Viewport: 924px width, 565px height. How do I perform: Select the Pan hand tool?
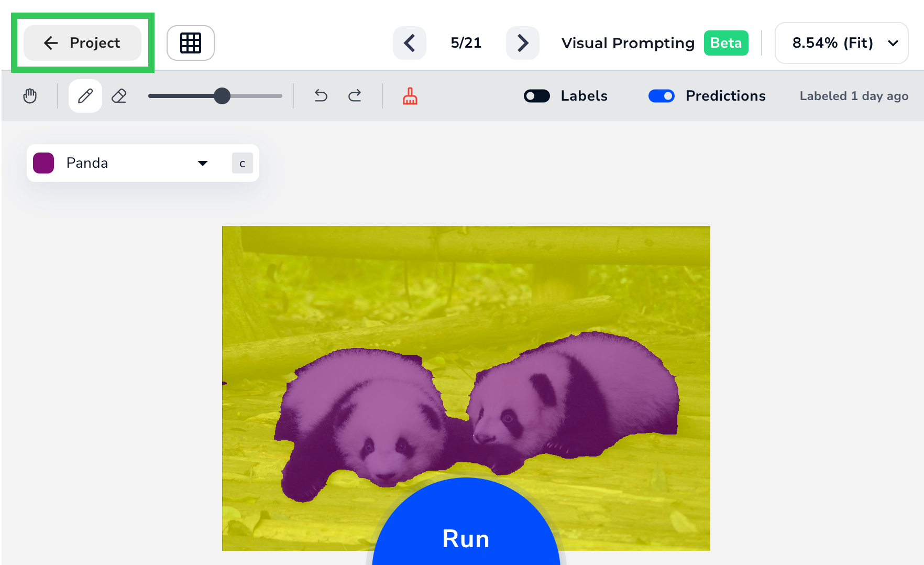30,96
